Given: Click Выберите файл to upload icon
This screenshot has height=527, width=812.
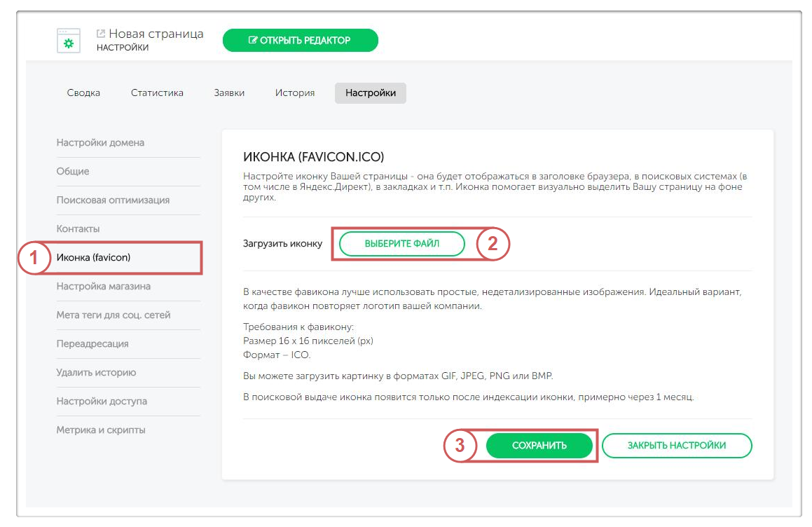Looking at the screenshot, I should click(x=401, y=243).
